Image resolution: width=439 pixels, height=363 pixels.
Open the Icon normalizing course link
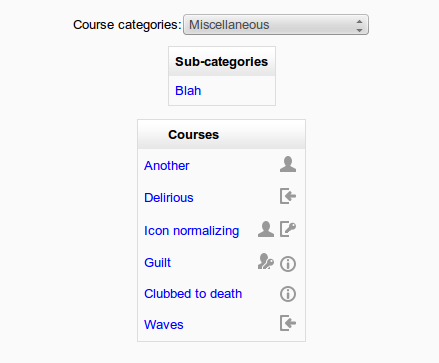192,231
